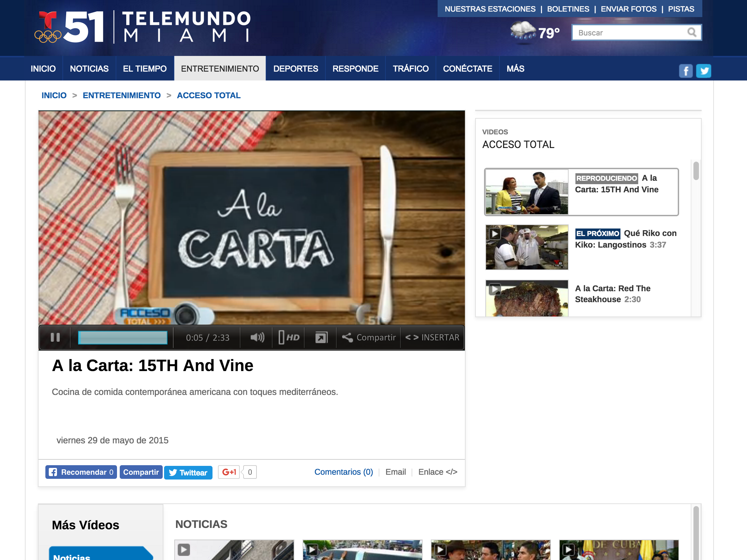Screen dimensions: 747x560
Task: Toggle HD quality in the player
Action: click(289, 337)
